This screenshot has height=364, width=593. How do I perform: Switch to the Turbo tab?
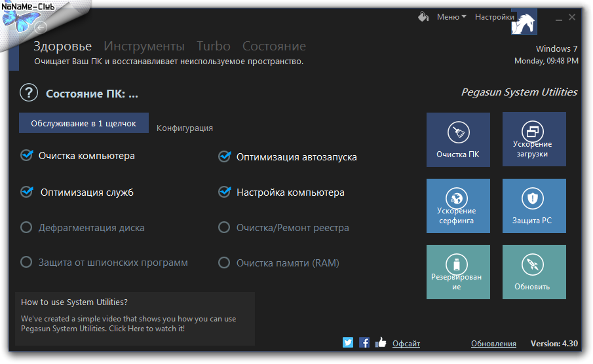[214, 46]
